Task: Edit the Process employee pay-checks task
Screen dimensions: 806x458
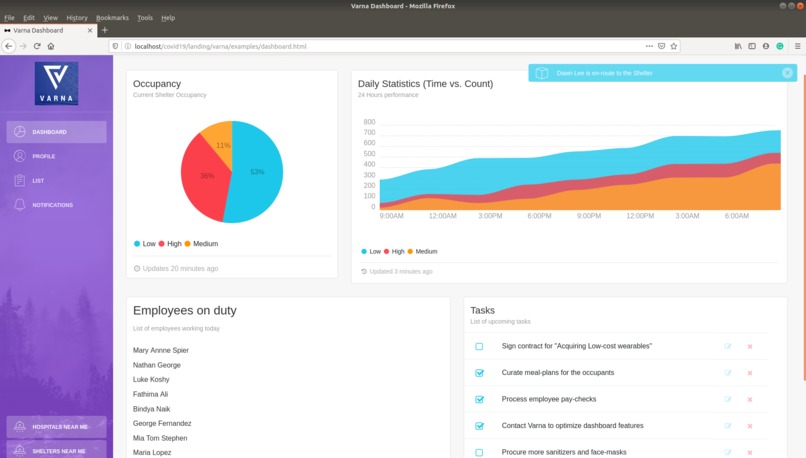Action: pyautogui.click(x=728, y=399)
